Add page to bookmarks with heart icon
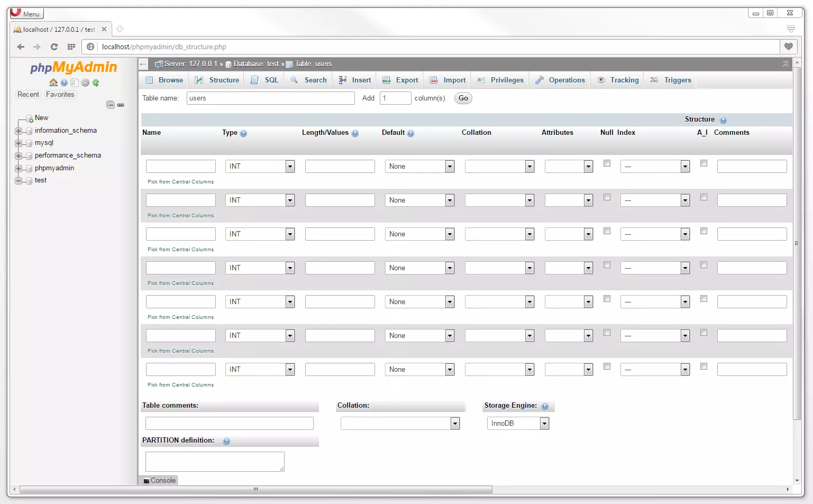The image size is (813, 504). click(788, 47)
